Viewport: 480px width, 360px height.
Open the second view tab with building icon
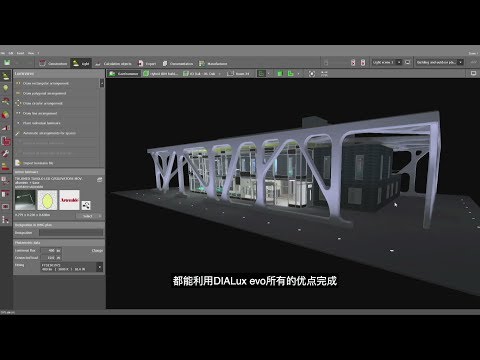[x=161, y=73]
